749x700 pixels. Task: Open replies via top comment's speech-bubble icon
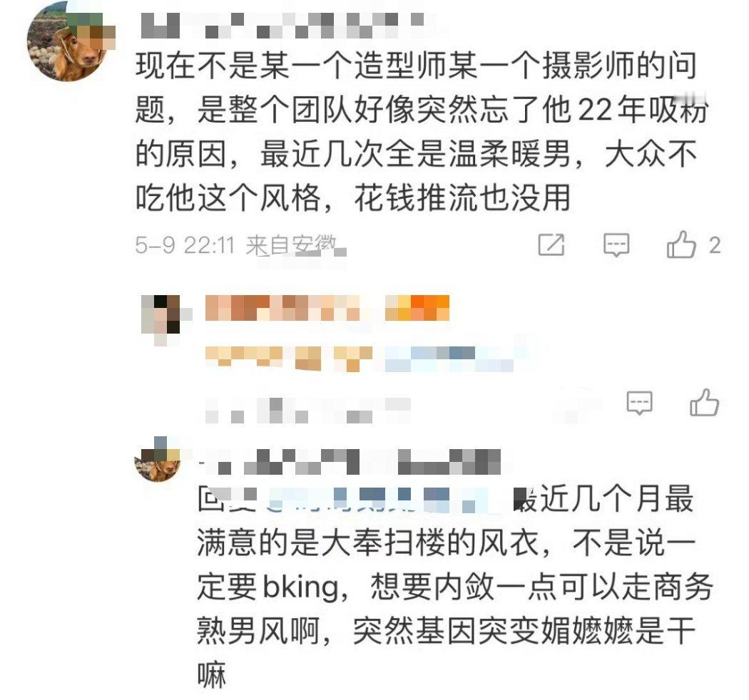point(616,245)
